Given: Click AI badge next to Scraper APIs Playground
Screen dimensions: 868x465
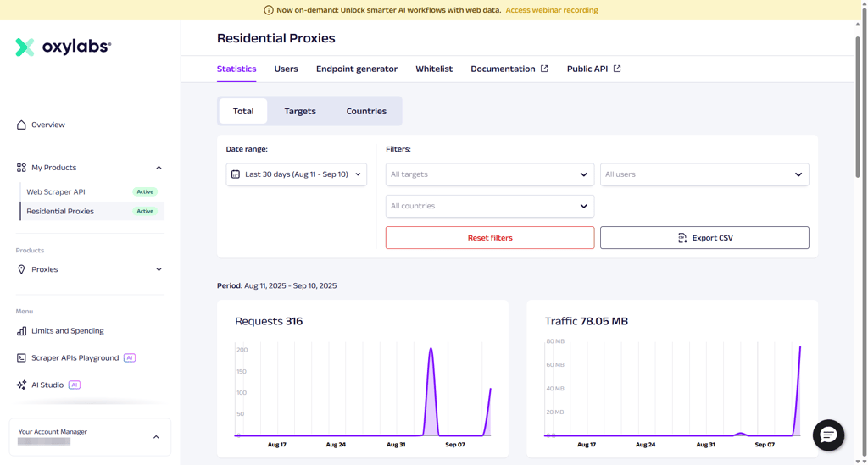Looking at the screenshot, I should click(130, 357).
